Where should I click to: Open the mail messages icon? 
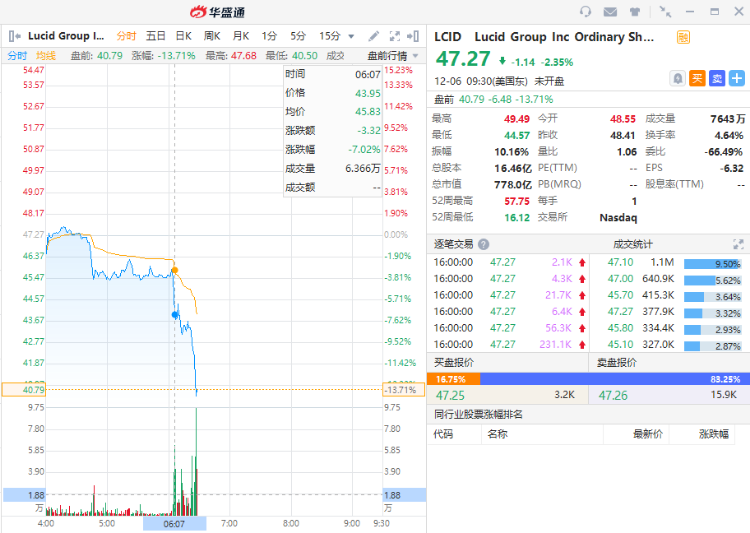tap(610, 11)
